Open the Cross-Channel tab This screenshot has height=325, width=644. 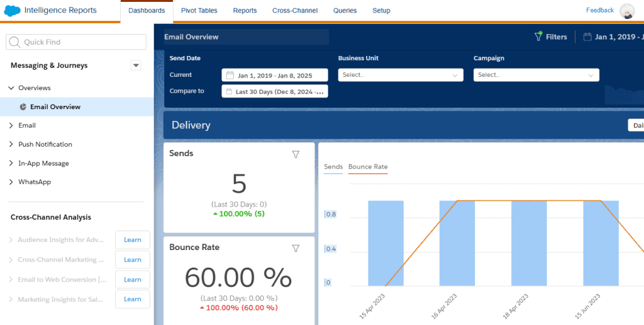coord(295,11)
